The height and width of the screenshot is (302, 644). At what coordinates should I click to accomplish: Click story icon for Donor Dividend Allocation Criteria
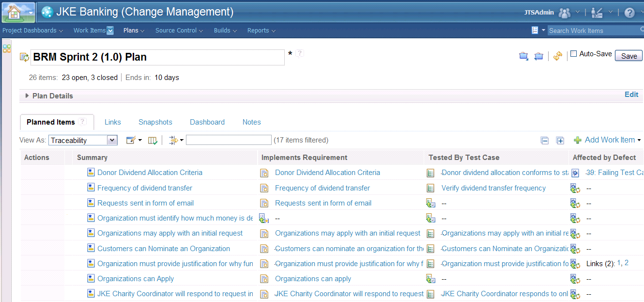[x=91, y=172]
